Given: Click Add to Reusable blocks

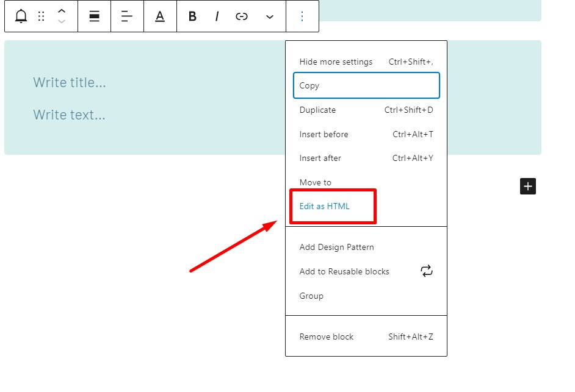Looking at the screenshot, I should pyautogui.click(x=366, y=271).
